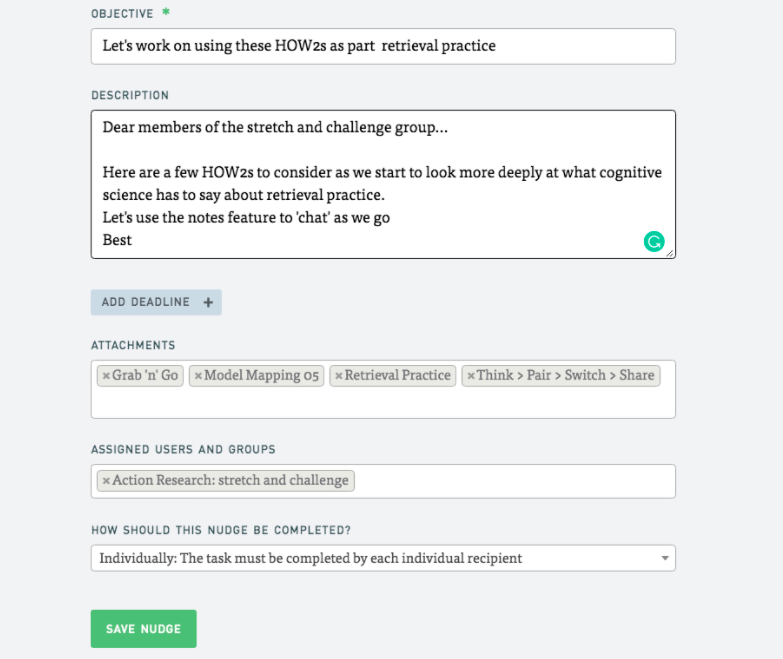Click the Model Mapping 05 tag label
The width and height of the screenshot is (783, 659).
point(261,375)
